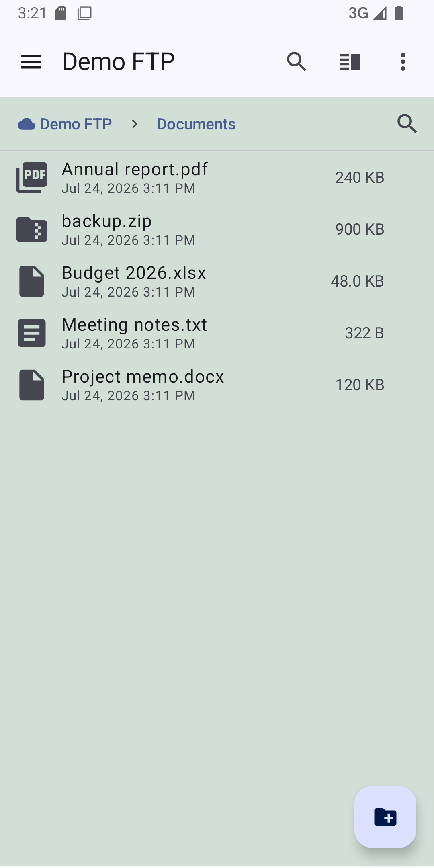Open Budget 2026.xlsx file name
The height and width of the screenshot is (868, 434).
coord(134,273)
